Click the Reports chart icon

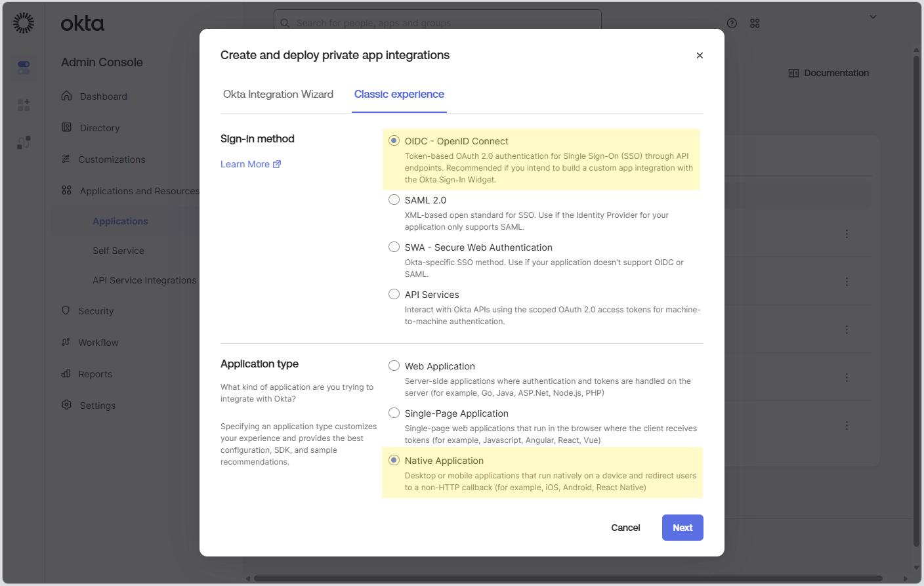66,373
